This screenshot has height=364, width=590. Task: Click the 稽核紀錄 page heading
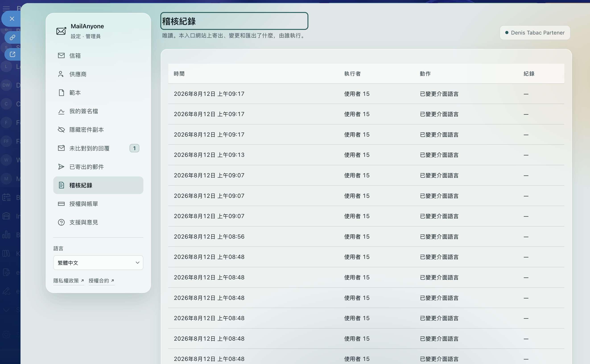pyautogui.click(x=234, y=21)
